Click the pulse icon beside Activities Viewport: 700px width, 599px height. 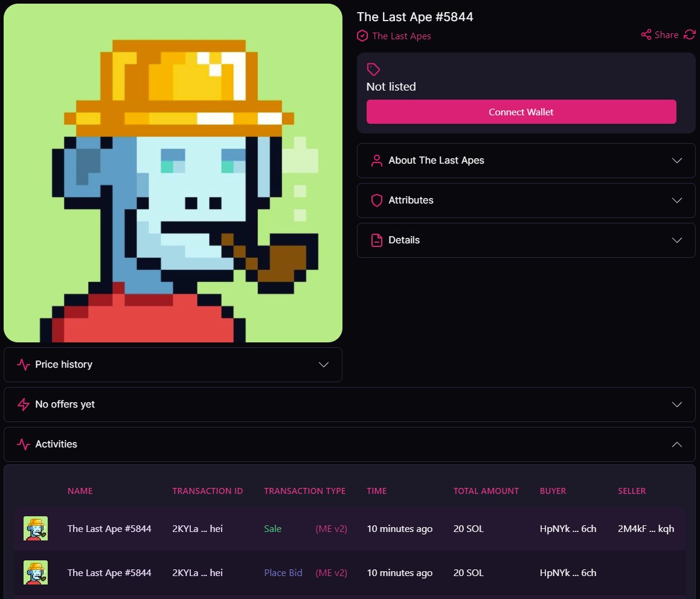pyautogui.click(x=23, y=444)
